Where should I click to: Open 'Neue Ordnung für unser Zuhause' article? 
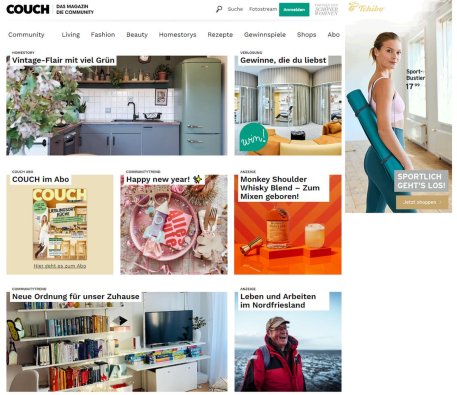pyautogui.click(x=117, y=342)
